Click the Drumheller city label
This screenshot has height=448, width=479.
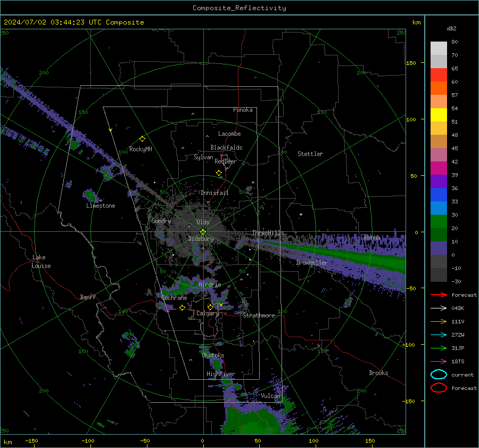pyautogui.click(x=312, y=263)
